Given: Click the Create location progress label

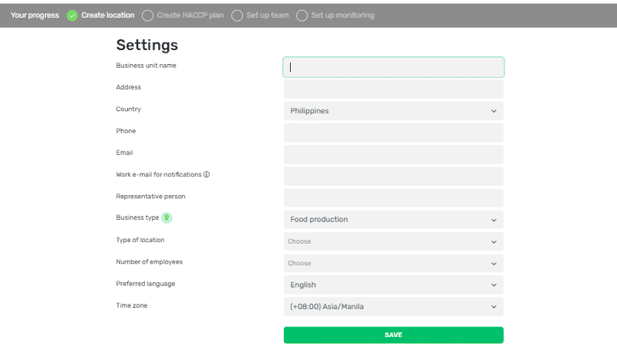Looking at the screenshot, I should tap(108, 15).
